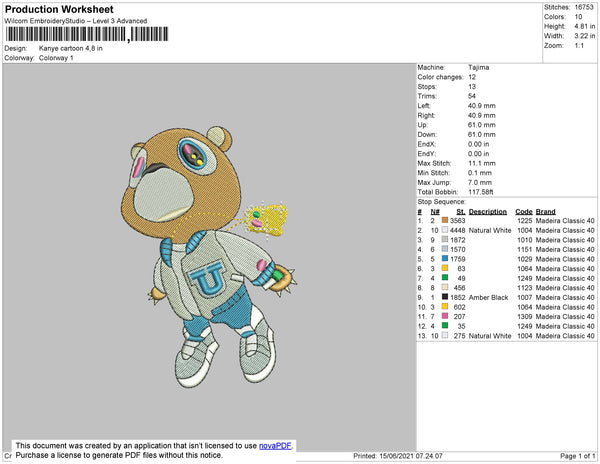Click the Min Stitch value 0.1 mm
600x464 pixels.
(x=480, y=173)
